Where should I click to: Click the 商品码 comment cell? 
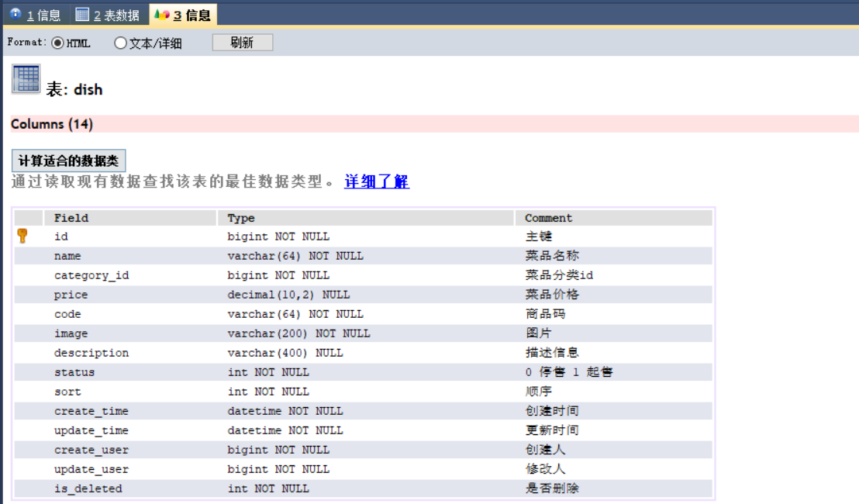[x=613, y=314]
